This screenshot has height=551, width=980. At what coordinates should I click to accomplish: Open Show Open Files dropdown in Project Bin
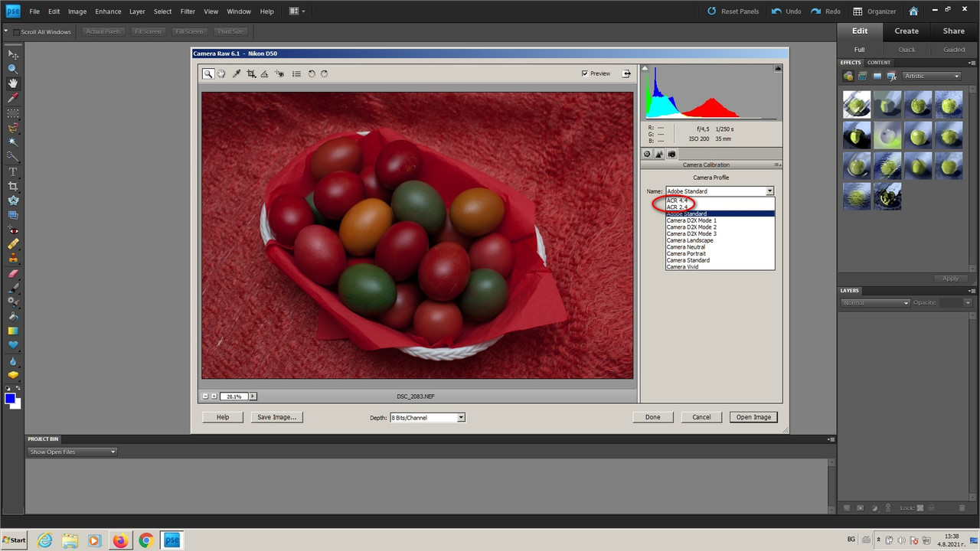(72, 452)
